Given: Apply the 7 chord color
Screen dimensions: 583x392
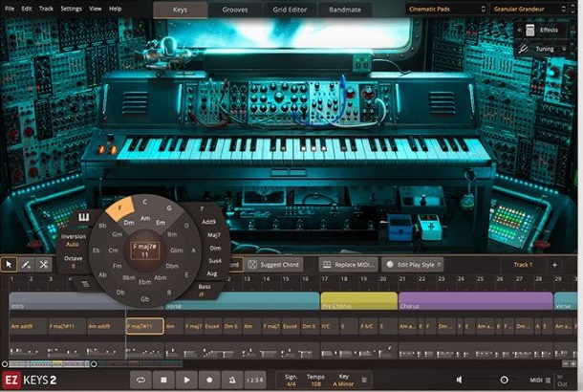Looking at the screenshot, I should coord(202,208).
